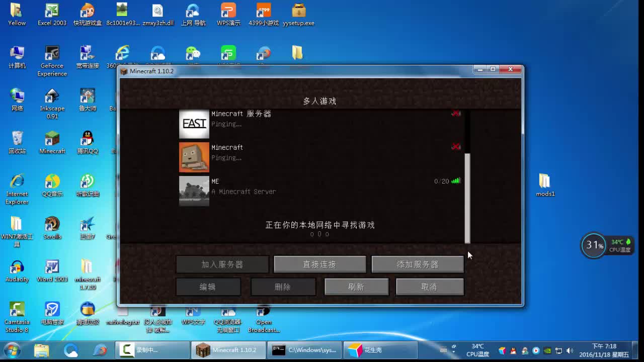This screenshot has width=644, height=362.
Task: Open the 快玩游戏盒 desktop shortcut
Action: coord(88,15)
